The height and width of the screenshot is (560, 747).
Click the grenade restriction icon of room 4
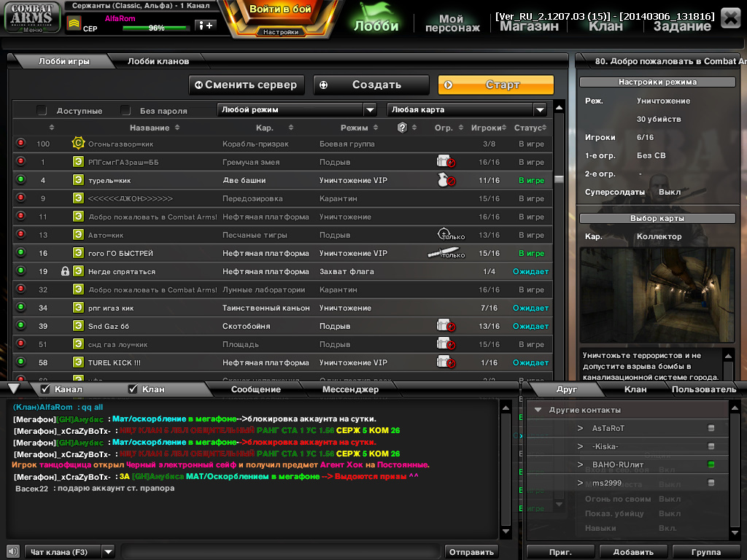point(446,180)
